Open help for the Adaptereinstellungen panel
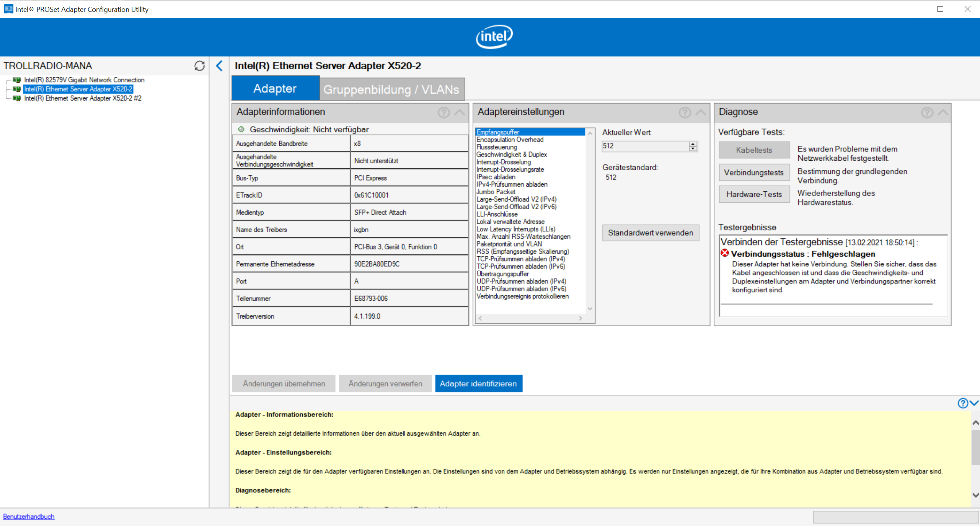The image size is (980, 526). [685, 112]
